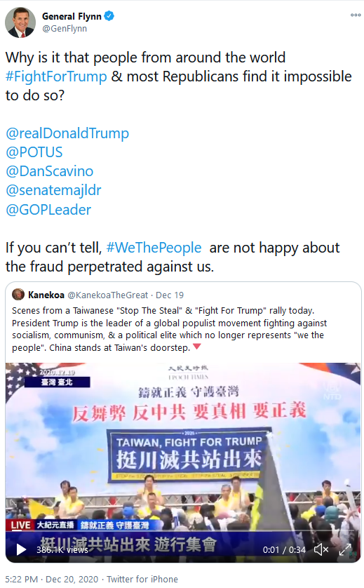Click the General Flynn display name

pos(72,16)
